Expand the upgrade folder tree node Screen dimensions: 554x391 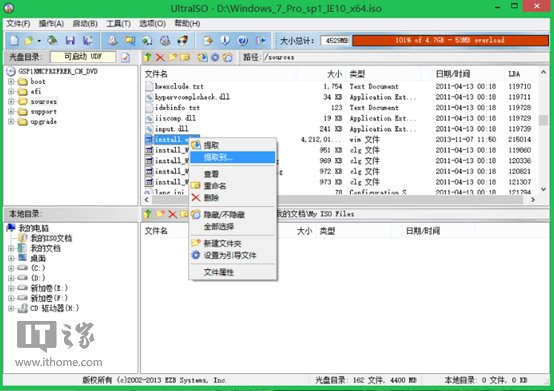pyautogui.click(x=11, y=122)
